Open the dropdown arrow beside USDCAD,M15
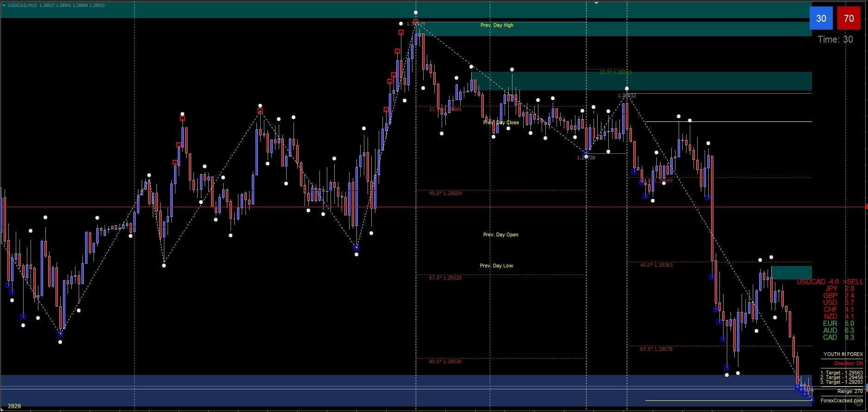Screen dimensions: 868x412 [x=4, y=5]
